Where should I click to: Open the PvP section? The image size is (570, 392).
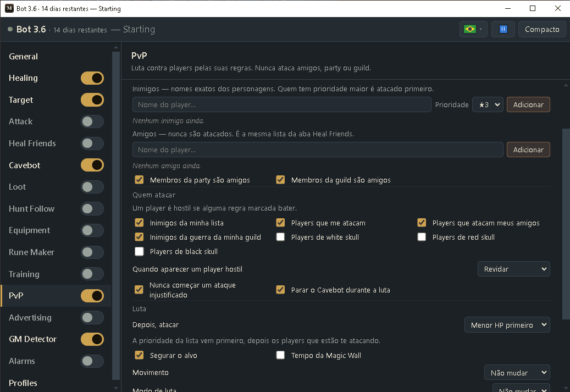[16, 296]
